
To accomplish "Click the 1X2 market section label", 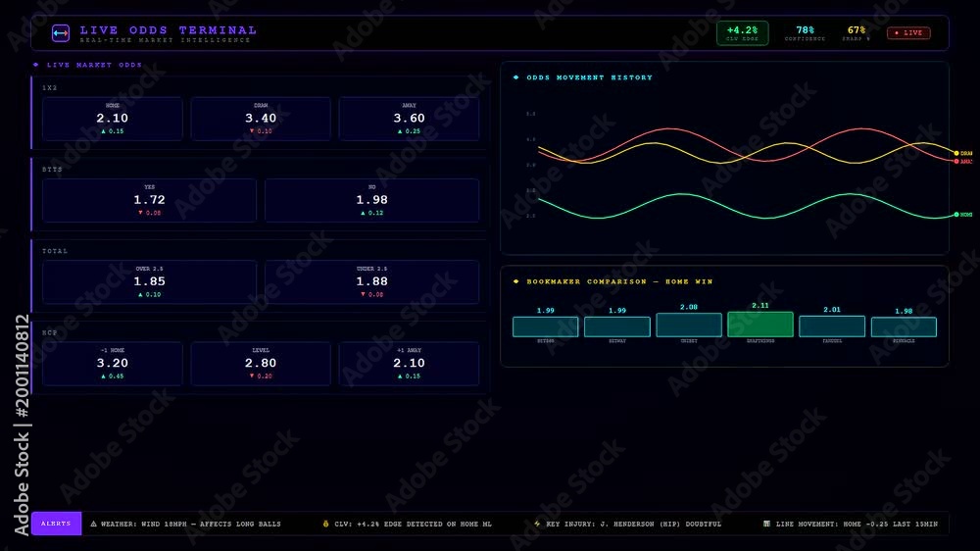I will [50, 88].
